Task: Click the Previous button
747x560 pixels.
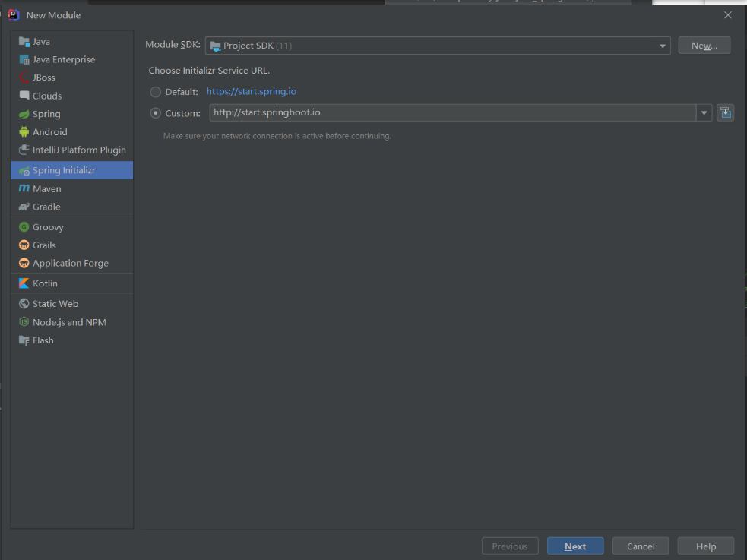Action: 510,546
